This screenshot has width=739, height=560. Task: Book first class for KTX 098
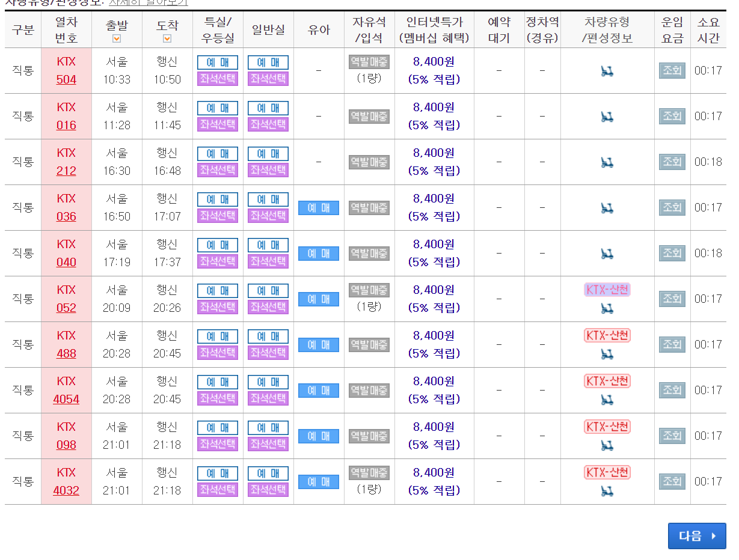point(218,428)
